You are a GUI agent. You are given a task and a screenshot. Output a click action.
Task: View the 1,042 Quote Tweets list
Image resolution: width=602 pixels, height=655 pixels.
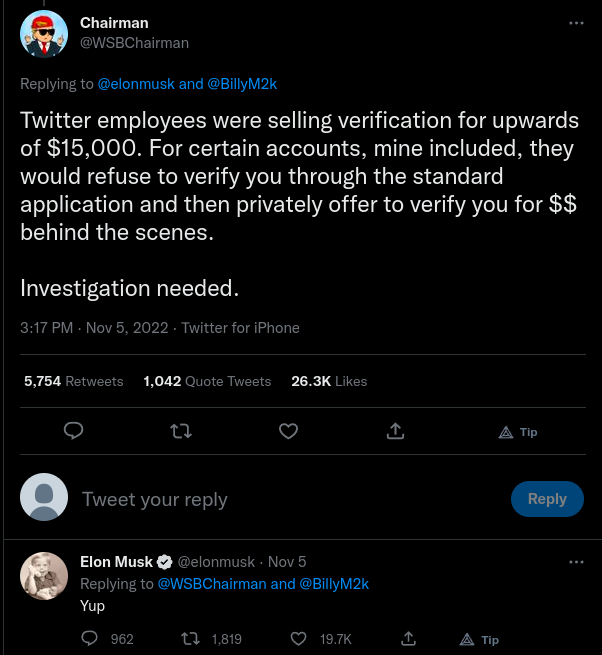pos(207,381)
